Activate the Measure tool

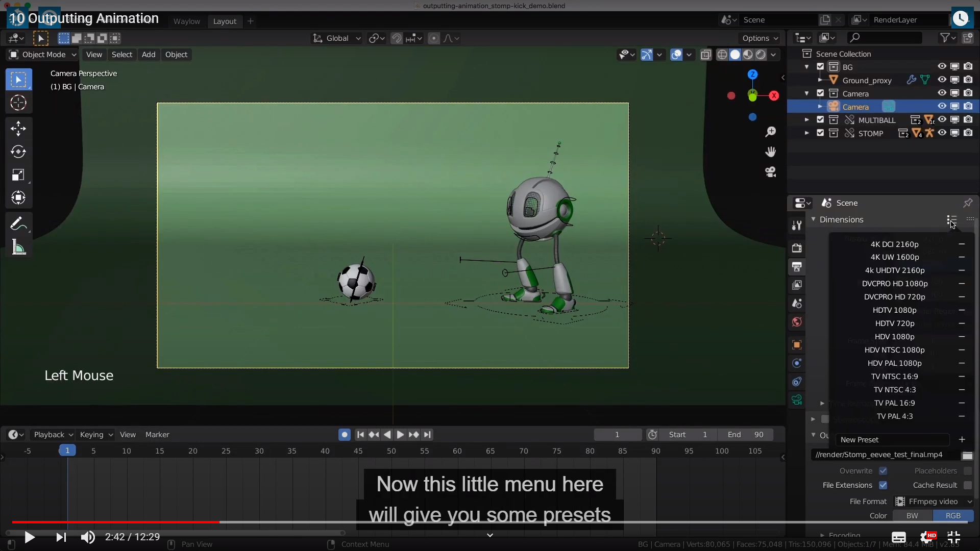click(x=18, y=248)
